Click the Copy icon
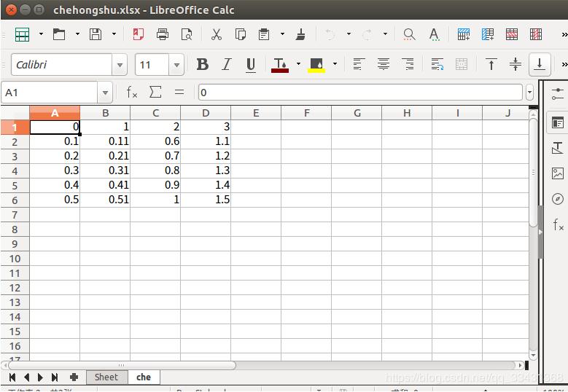 241,34
